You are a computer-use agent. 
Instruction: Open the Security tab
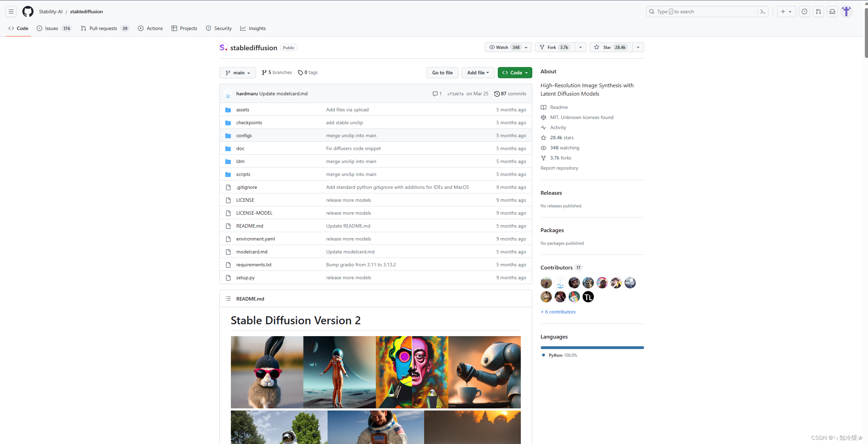(219, 28)
